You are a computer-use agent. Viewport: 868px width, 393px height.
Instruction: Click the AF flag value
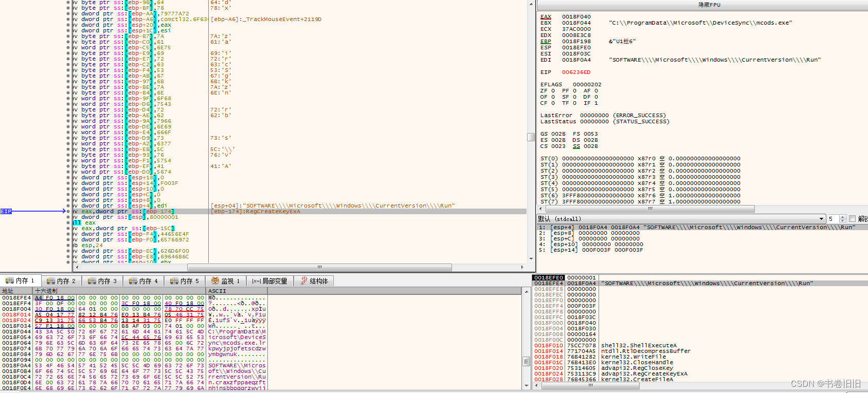point(596,91)
